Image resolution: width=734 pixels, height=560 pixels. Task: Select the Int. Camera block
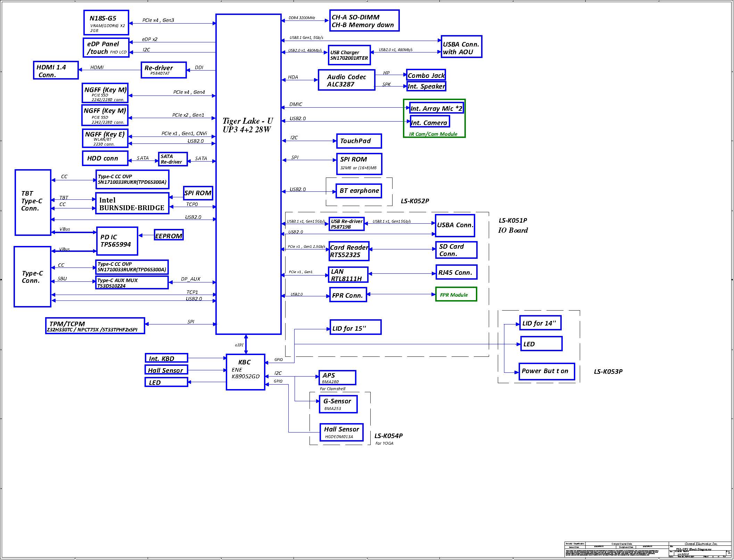[x=430, y=122]
